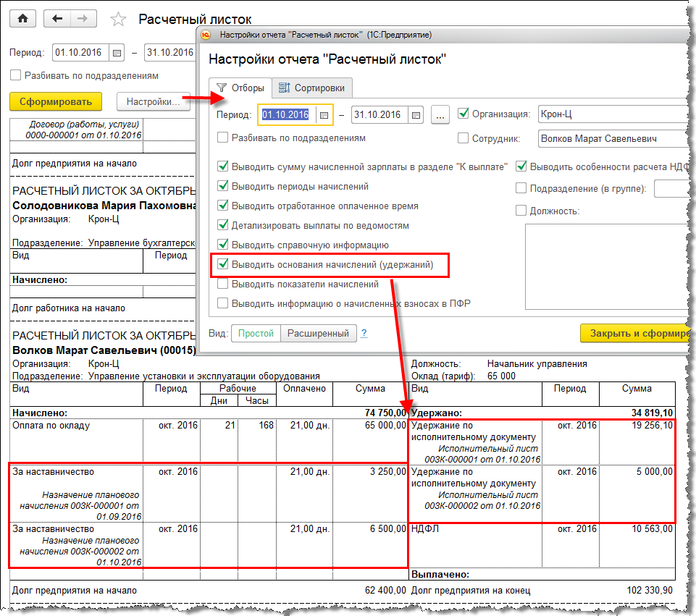
Task: Open period selection with the ellipsis button
Action: coord(440,115)
